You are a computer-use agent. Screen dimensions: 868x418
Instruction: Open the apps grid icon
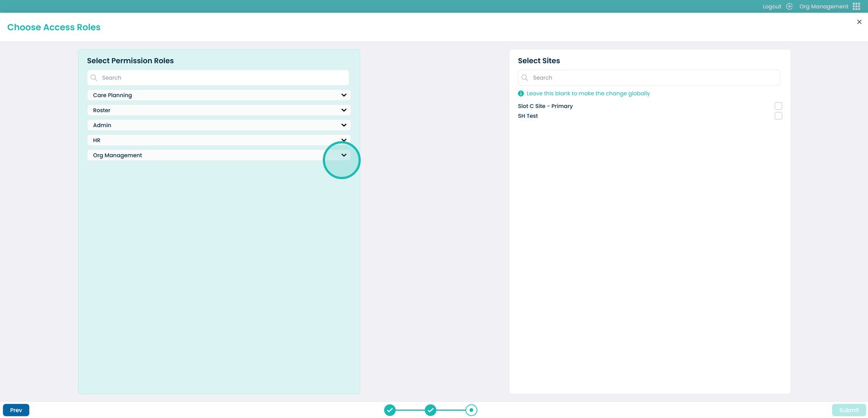[x=857, y=7]
